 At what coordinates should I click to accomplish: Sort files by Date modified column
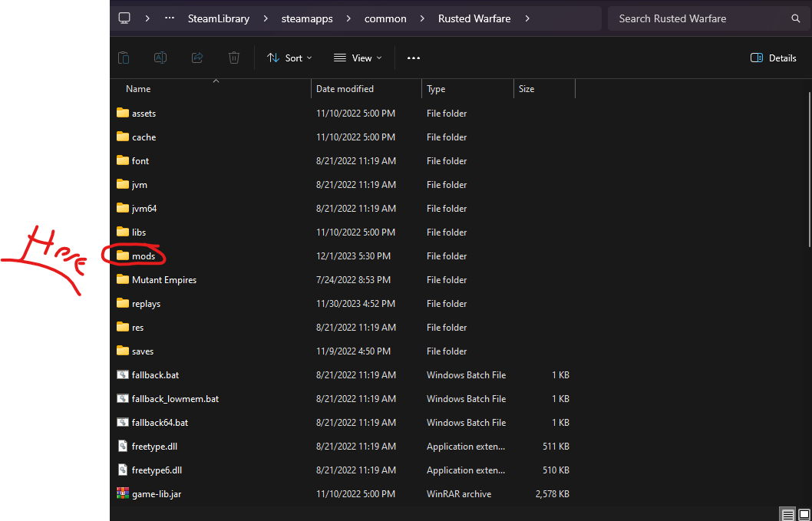(x=345, y=89)
